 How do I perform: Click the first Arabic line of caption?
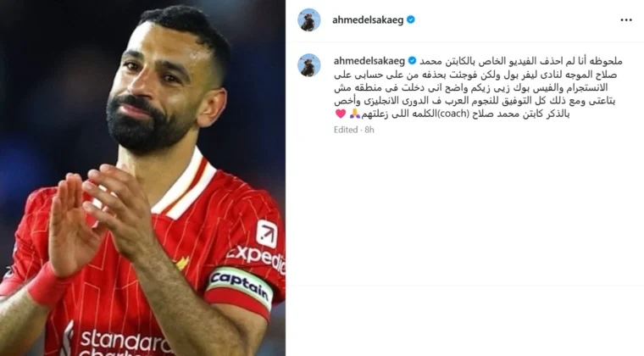521,61
